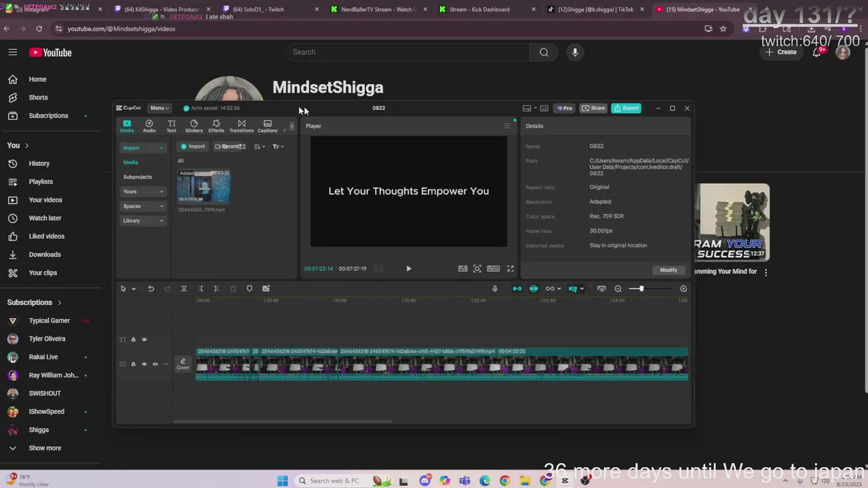The height and width of the screenshot is (488, 868).
Task: Expand the Spaces section in CapCut sidebar
Action: 142,206
